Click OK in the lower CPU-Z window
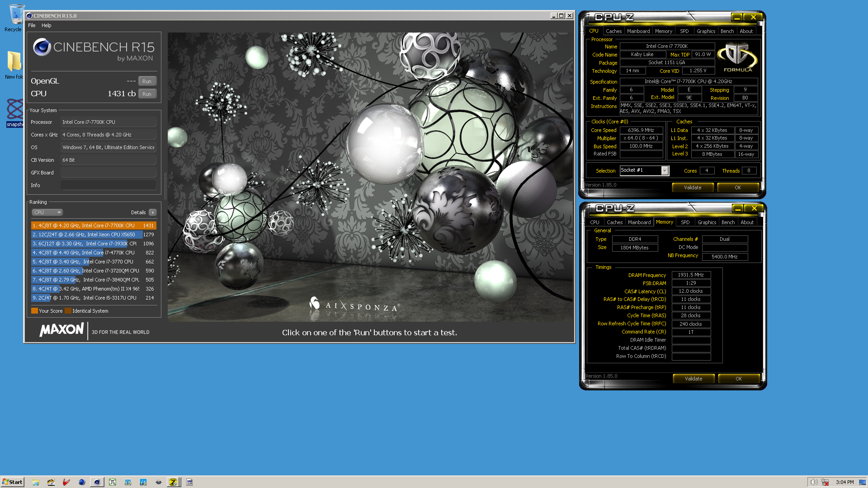The height and width of the screenshot is (488, 868). [x=739, y=379]
